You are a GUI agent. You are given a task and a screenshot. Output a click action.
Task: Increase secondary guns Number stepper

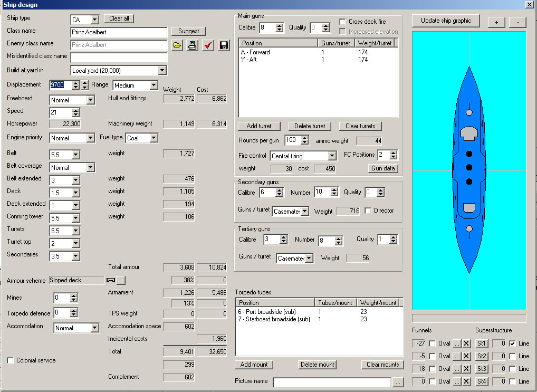click(x=334, y=190)
